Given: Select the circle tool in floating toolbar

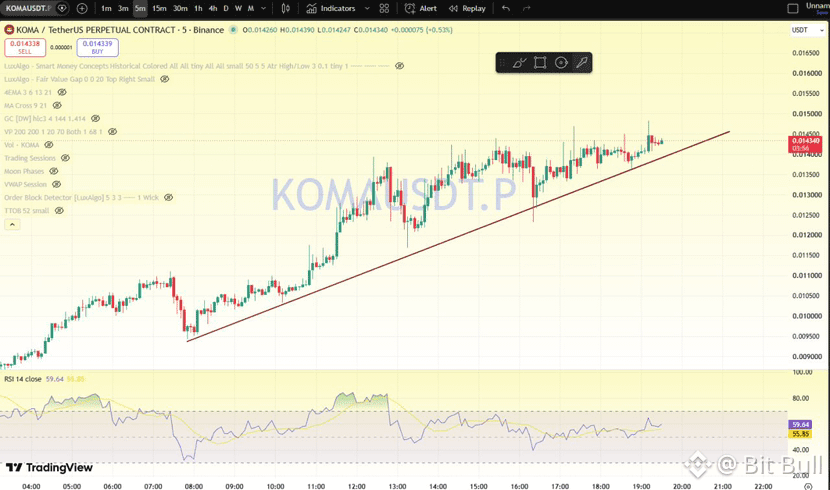Looking at the screenshot, I should point(561,63).
